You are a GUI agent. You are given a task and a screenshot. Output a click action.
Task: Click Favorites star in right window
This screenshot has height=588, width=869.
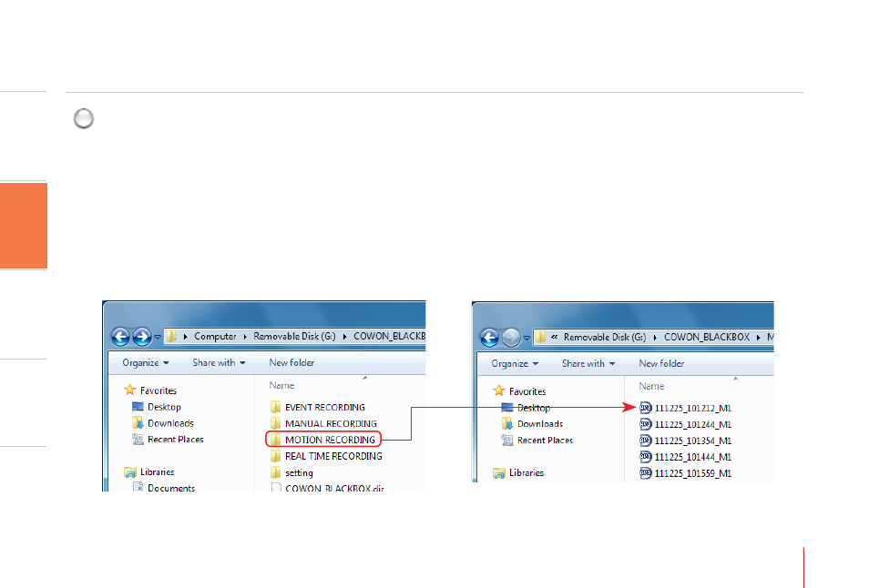click(x=499, y=390)
